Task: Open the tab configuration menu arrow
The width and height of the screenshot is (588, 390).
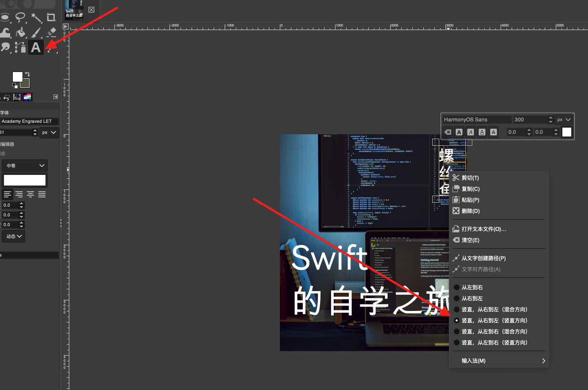Action: (x=56, y=97)
